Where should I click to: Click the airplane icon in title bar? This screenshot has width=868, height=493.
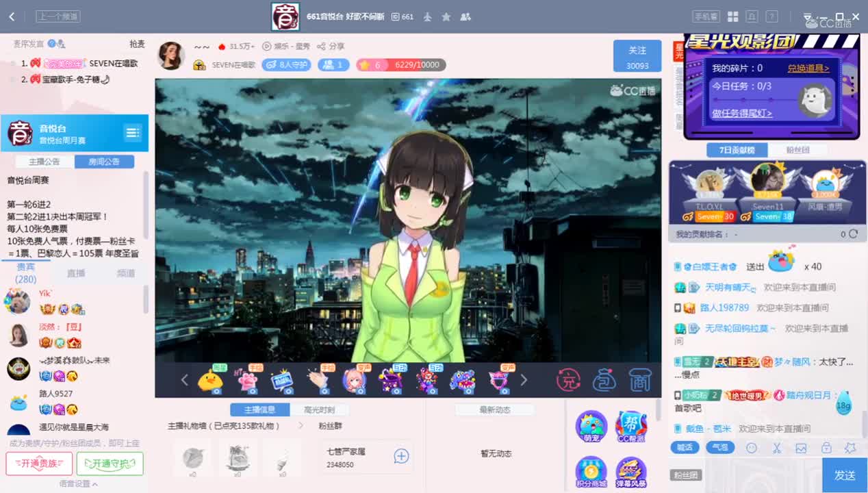pos(428,16)
